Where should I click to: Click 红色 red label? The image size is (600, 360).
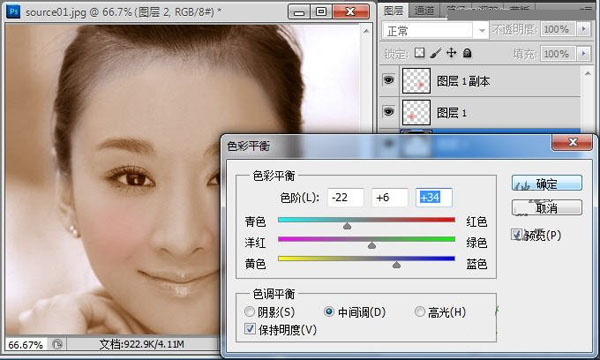click(476, 222)
